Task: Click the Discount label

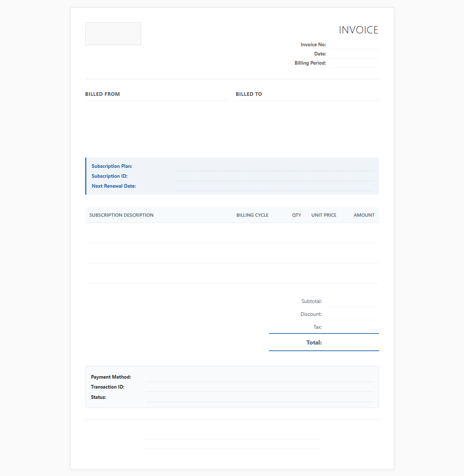Action: (311, 314)
